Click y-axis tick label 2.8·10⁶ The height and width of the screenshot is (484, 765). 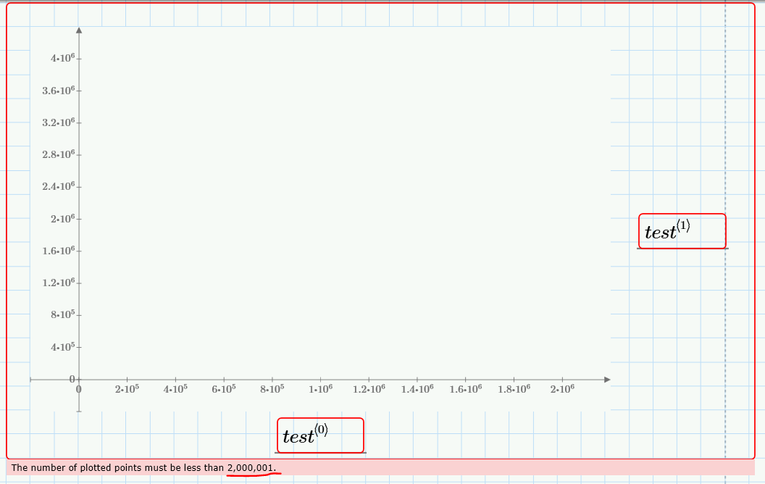pos(59,155)
